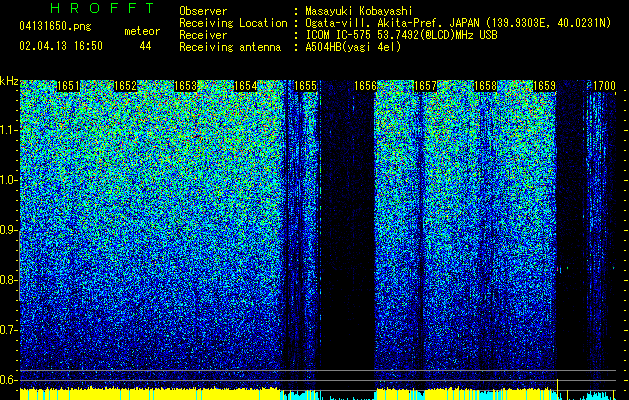Click the kHz axis label

click(x=9, y=81)
